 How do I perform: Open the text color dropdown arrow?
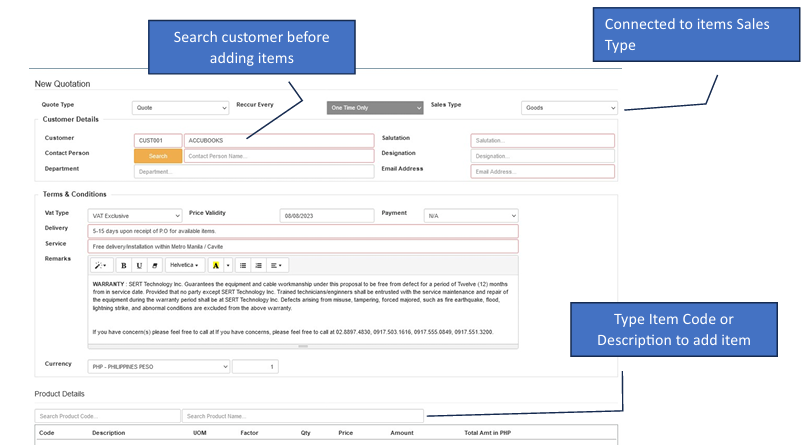point(228,266)
